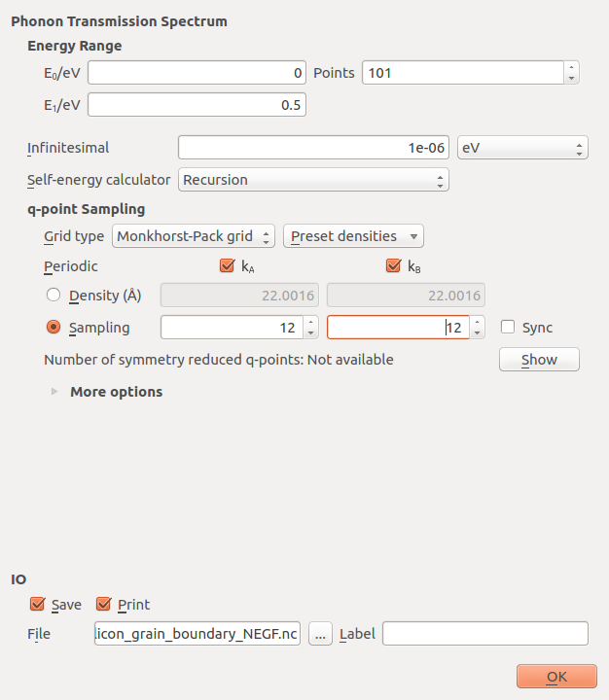This screenshot has width=609, height=700.
Task: Toggle the kA periodic checkbox
Action: [227, 266]
